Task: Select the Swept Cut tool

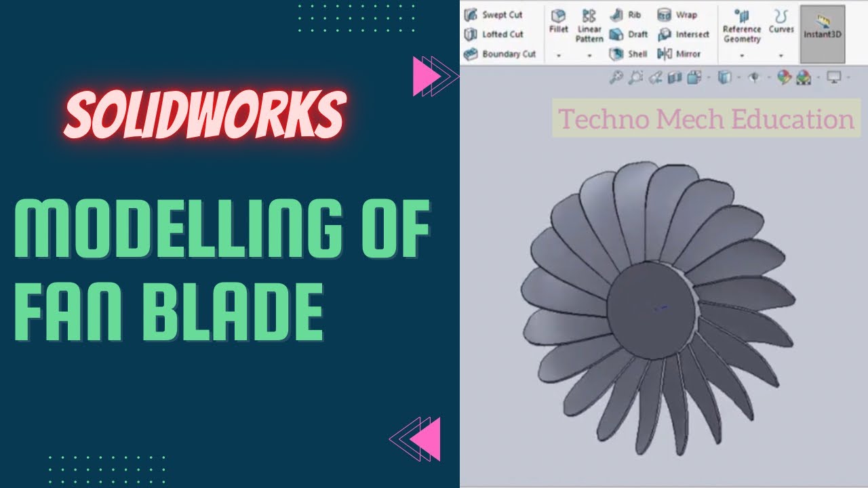Action: (492, 15)
